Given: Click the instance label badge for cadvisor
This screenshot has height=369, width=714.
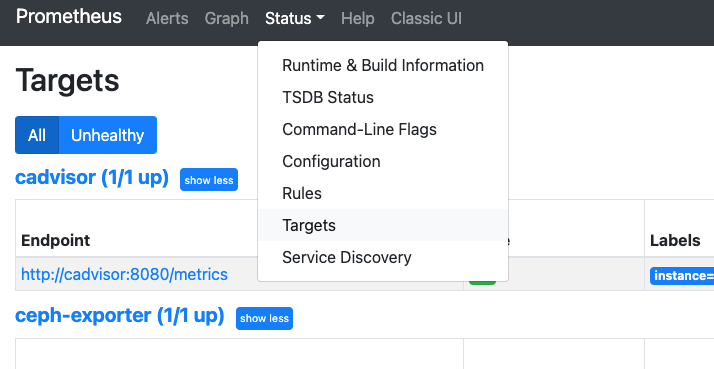Looking at the screenshot, I should click(682, 276).
